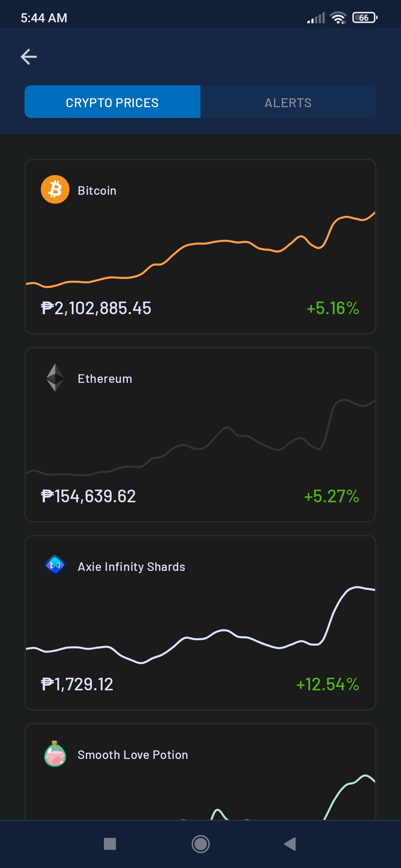Tap the +12.54% change on Axie card

click(x=327, y=684)
